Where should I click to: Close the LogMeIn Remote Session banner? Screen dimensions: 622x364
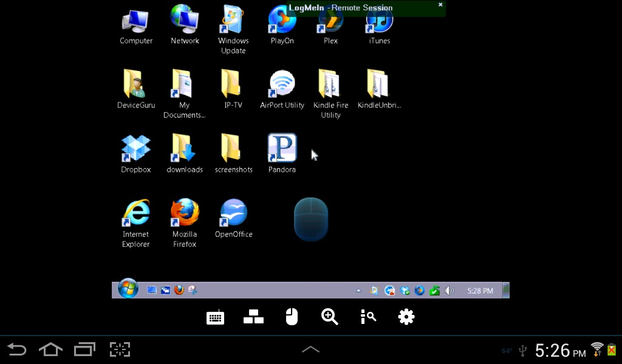pyautogui.click(x=440, y=5)
